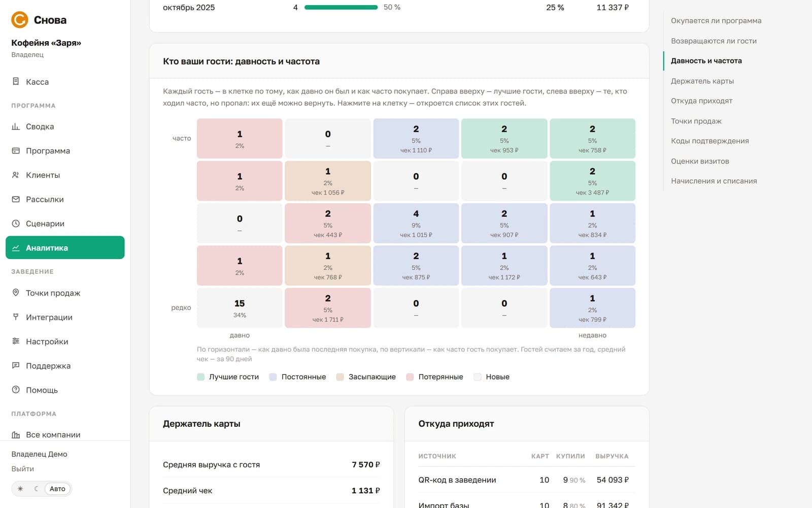Open the cell with 15 guests, 34%
This screenshot has height=508, width=812.
(x=240, y=308)
